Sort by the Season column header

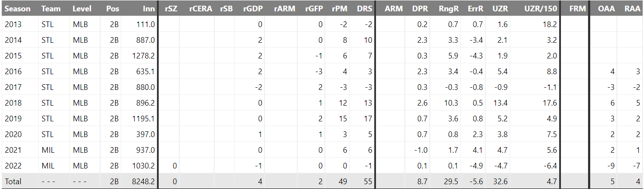coord(17,9)
